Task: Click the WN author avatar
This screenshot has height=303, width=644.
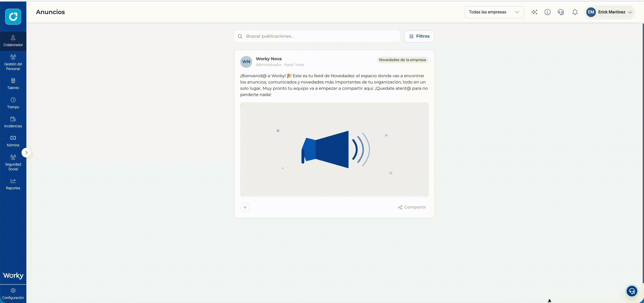Action: pyautogui.click(x=246, y=62)
